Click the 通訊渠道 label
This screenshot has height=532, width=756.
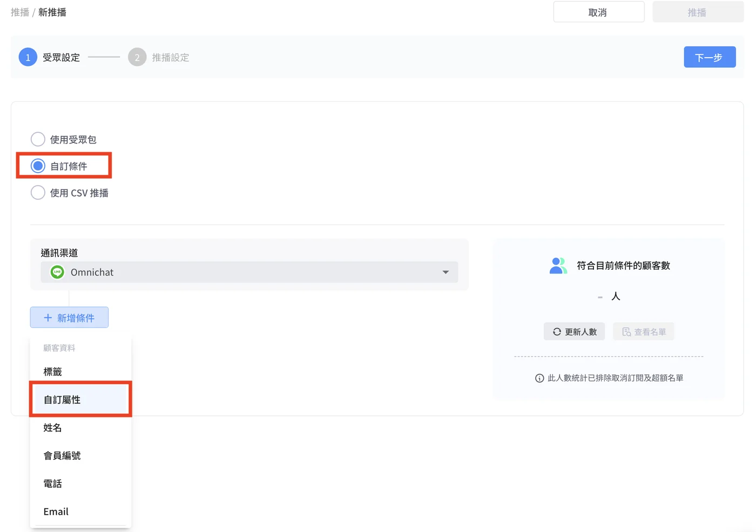pos(59,253)
